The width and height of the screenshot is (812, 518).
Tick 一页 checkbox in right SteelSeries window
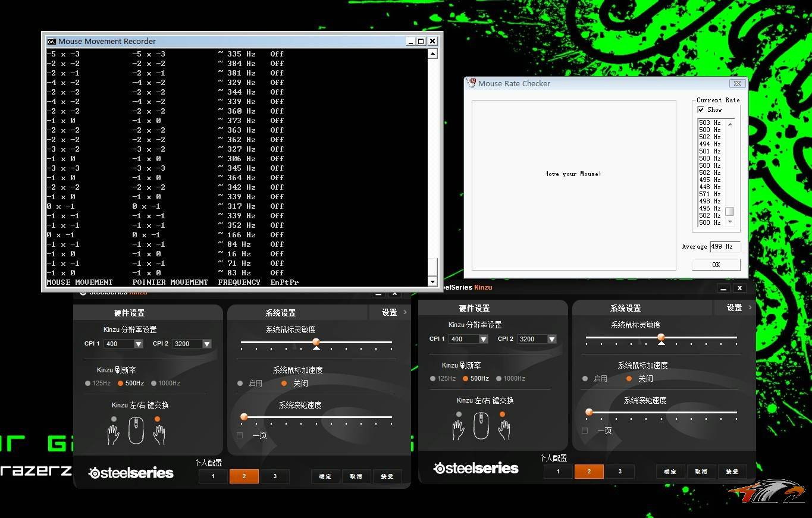coord(585,431)
